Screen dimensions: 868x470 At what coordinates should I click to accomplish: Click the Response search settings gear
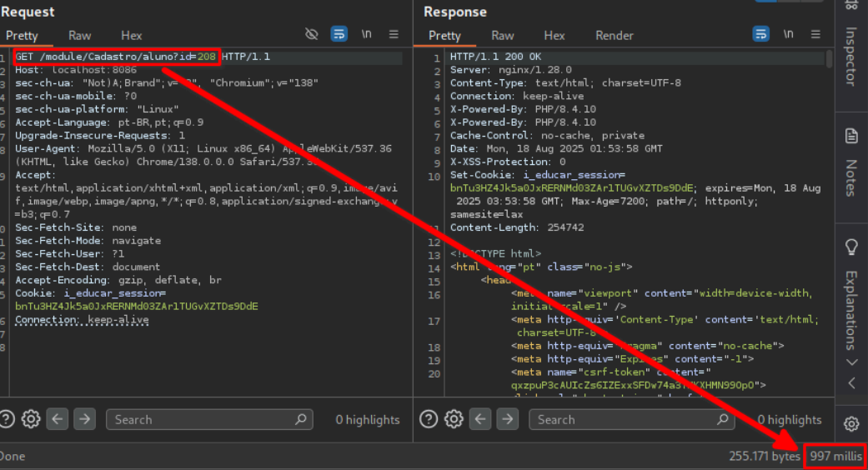(454, 419)
